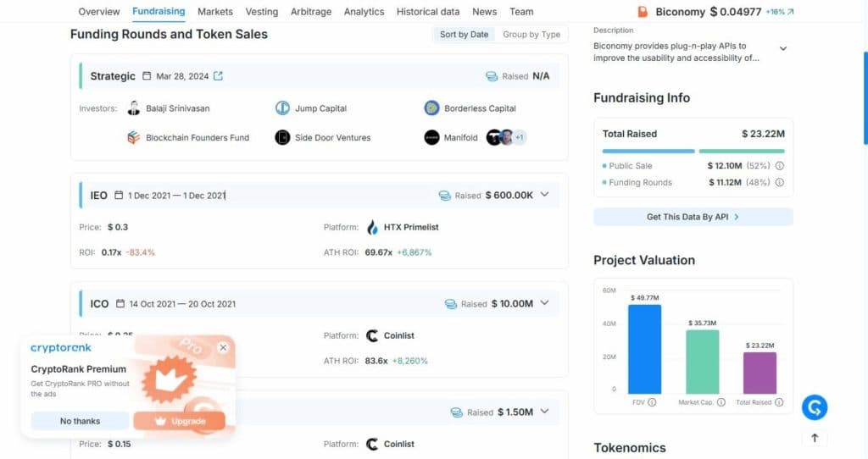Click No thanks in Premium popup
Viewport: 868px width, 459px height.
(x=81, y=421)
